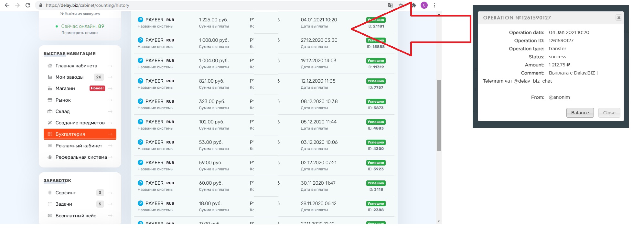Screen dimensions: 644x241
Task: Click the shop icon beside Магазин
Action: click(x=50, y=88)
